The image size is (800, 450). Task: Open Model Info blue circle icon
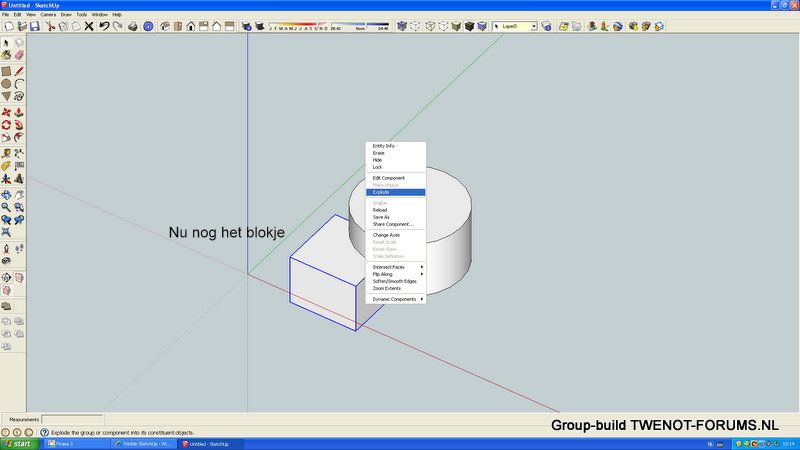pyautogui.click(x=148, y=26)
